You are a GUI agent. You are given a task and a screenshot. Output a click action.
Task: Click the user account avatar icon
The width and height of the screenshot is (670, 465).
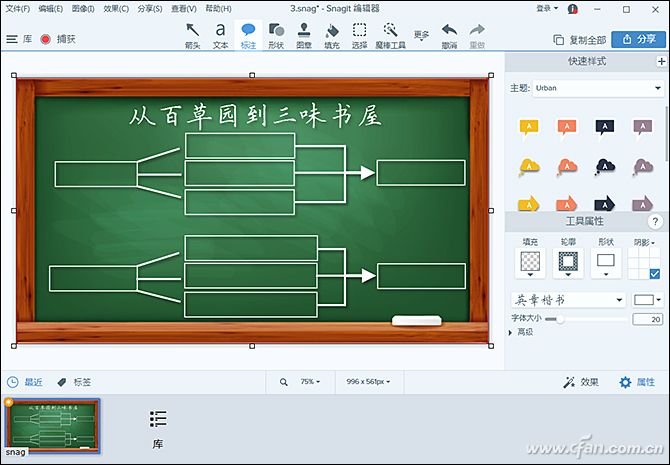(x=573, y=9)
